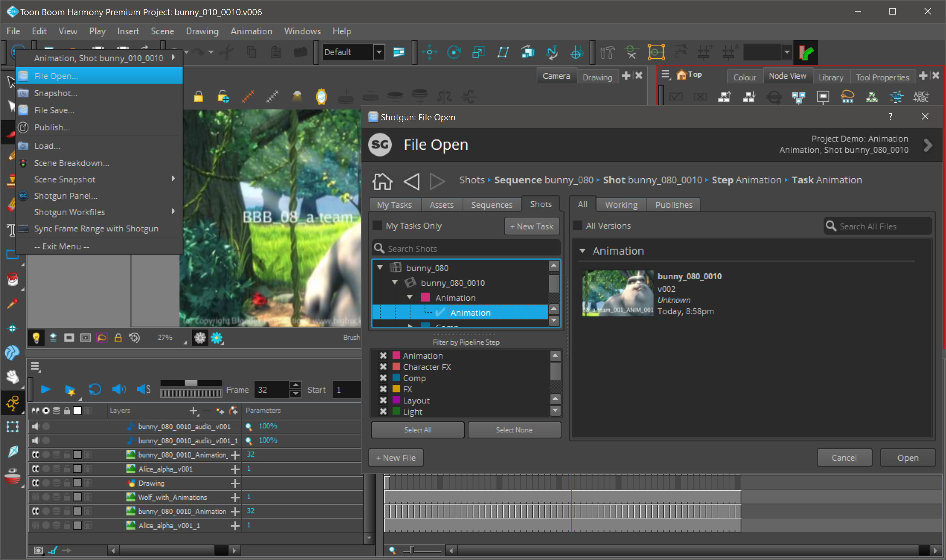
Task: Click the timeline play button
Action: pyautogui.click(x=45, y=389)
